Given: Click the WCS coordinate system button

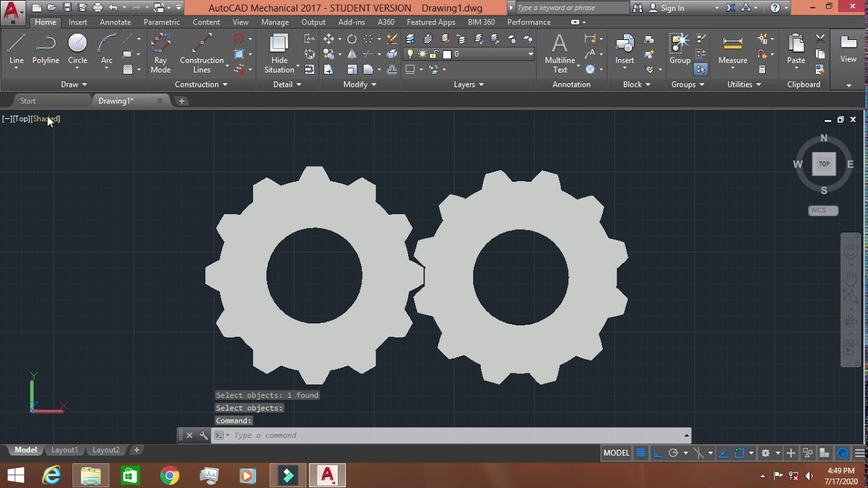Looking at the screenshot, I should point(823,210).
